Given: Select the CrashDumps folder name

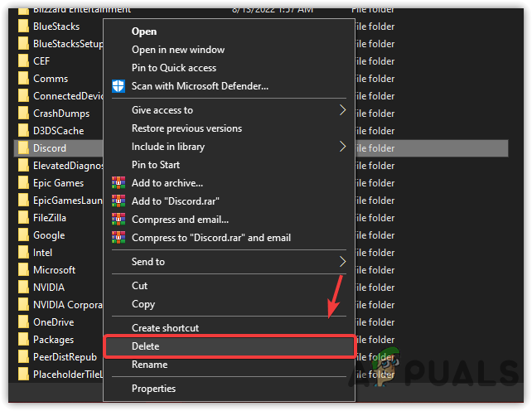Looking at the screenshot, I should 61,114.
